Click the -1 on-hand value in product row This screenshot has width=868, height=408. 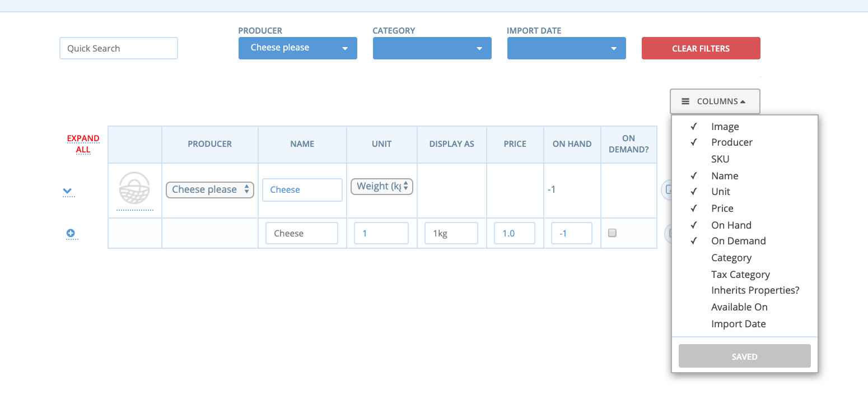coord(552,189)
